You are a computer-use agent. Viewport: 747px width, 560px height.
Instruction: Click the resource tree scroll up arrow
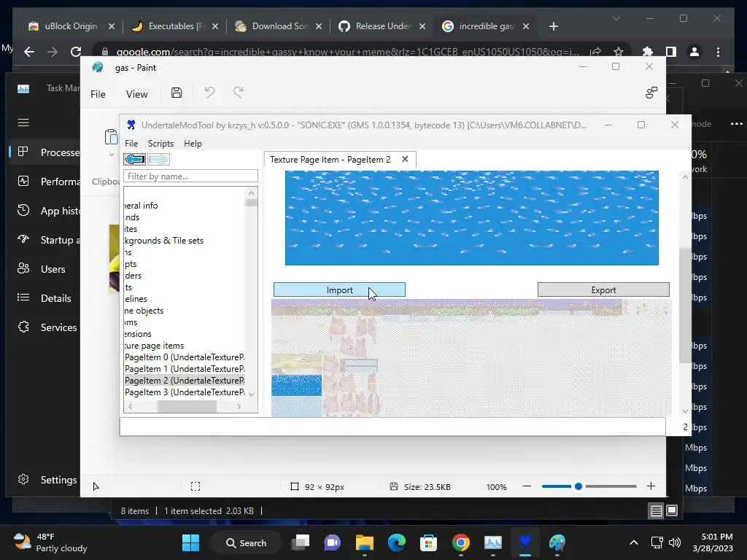coord(252,192)
